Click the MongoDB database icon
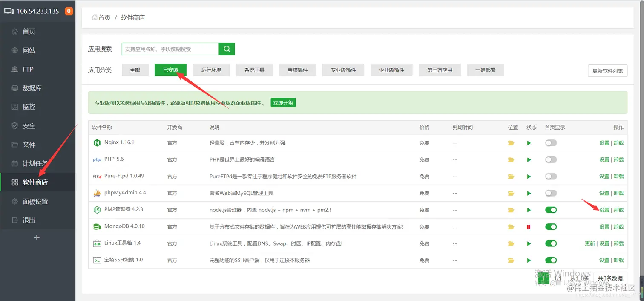644x301 pixels. 97,226
